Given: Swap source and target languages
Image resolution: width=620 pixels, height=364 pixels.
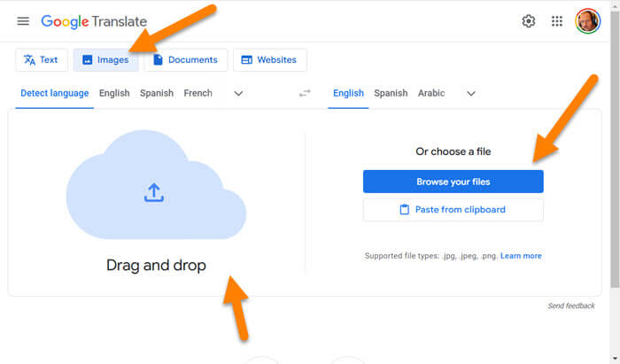Looking at the screenshot, I should pos(305,93).
